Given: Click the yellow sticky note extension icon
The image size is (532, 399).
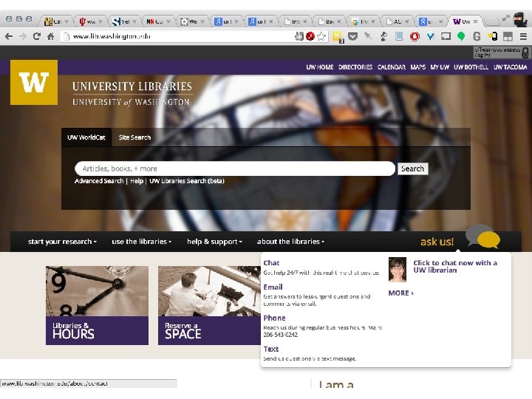Looking at the screenshot, I should coord(338,37).
